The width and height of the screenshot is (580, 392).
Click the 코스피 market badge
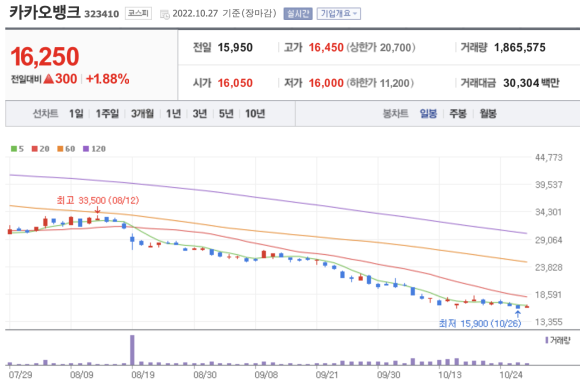138,14
